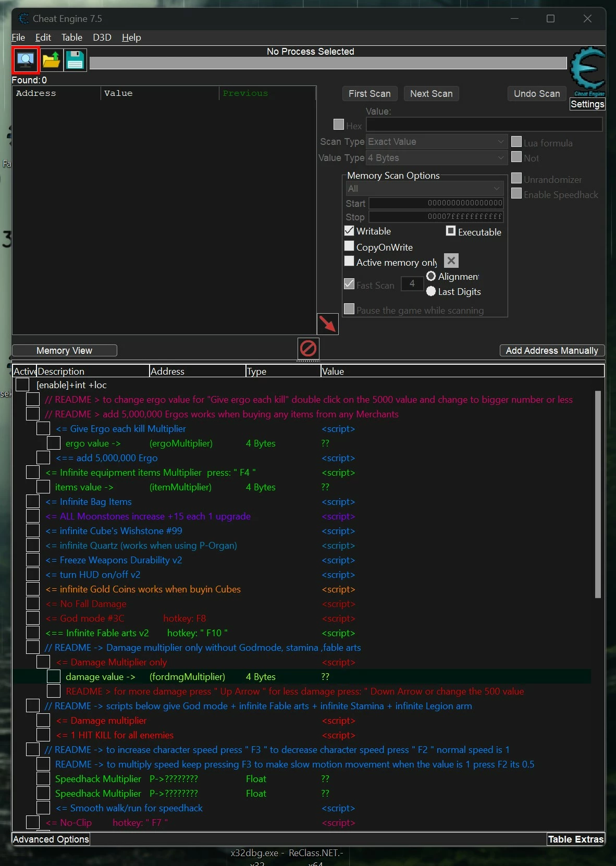Activate 1 HIT KILL for all enemies
Screen dimensions: 616x866
(x=43, y=735)
